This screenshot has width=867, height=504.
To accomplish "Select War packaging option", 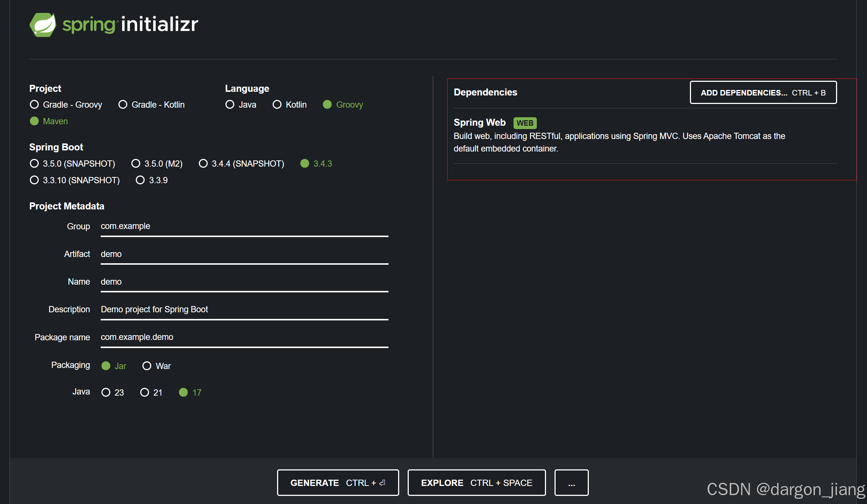I will pyautogui.click(x=147, y=366).
